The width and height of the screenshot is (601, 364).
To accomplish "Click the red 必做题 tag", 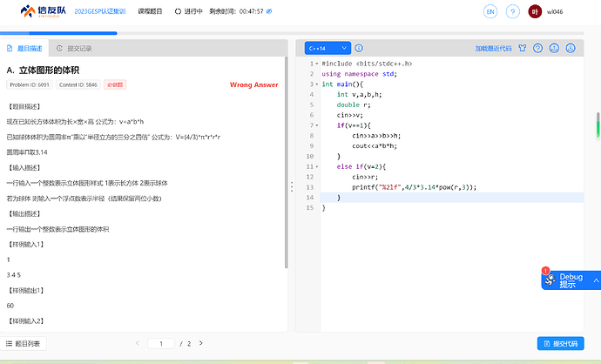I will 115,84.
